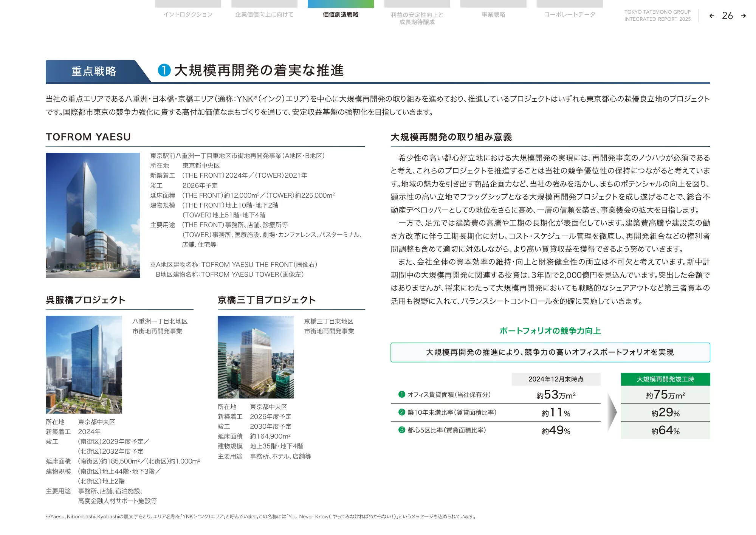Click the green 大規模再開発竣工時 column header
This screenshot has width=756, height=535.
point(665,379)
